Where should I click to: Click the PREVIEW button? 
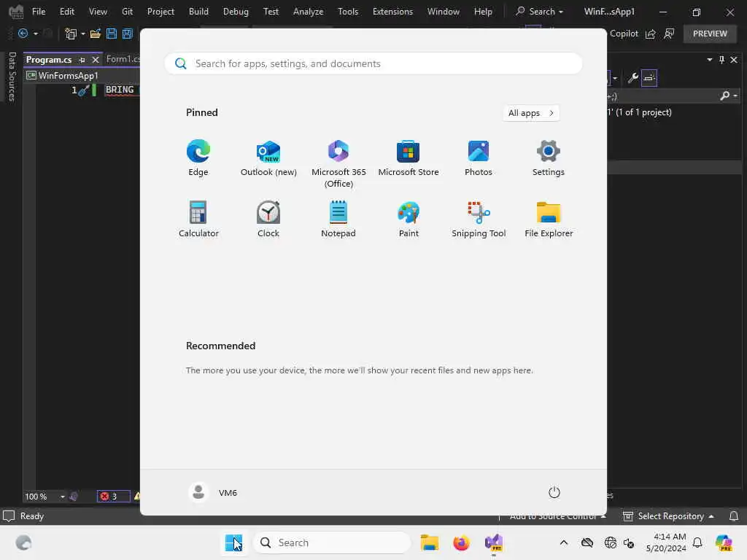coord(710,34)
